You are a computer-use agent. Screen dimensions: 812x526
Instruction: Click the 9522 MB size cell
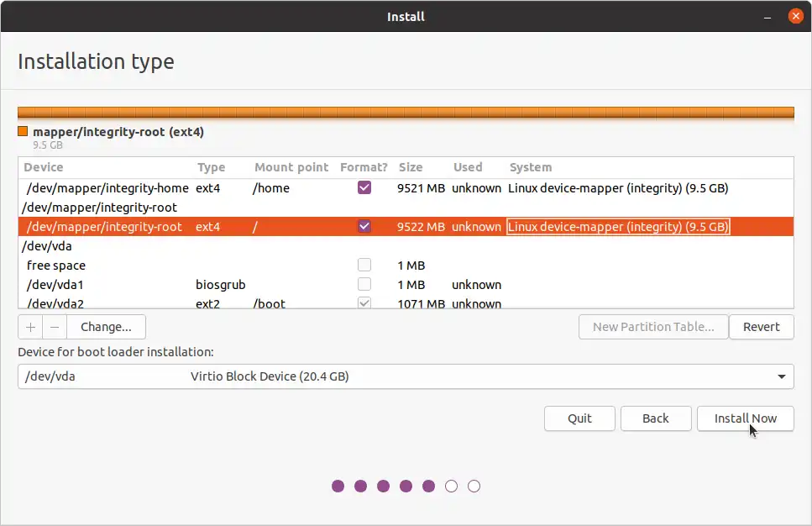tap(421, 227)
